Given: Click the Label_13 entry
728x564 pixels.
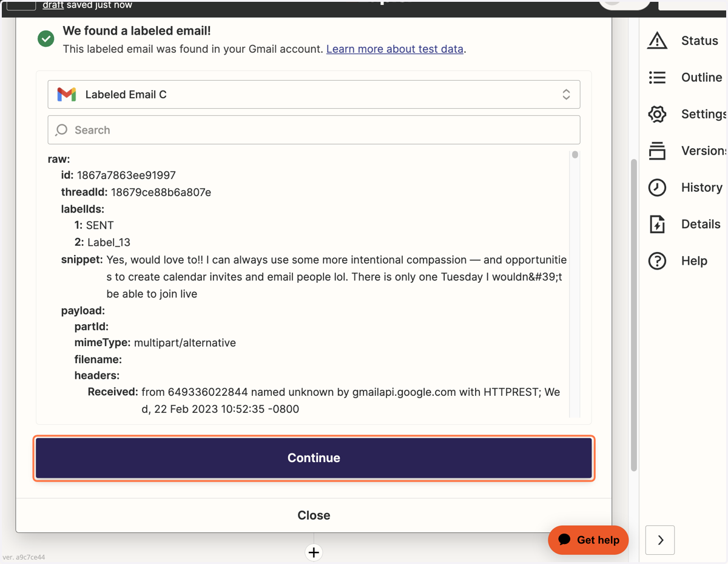Looking at the screenshot, I should coord(109,242).
